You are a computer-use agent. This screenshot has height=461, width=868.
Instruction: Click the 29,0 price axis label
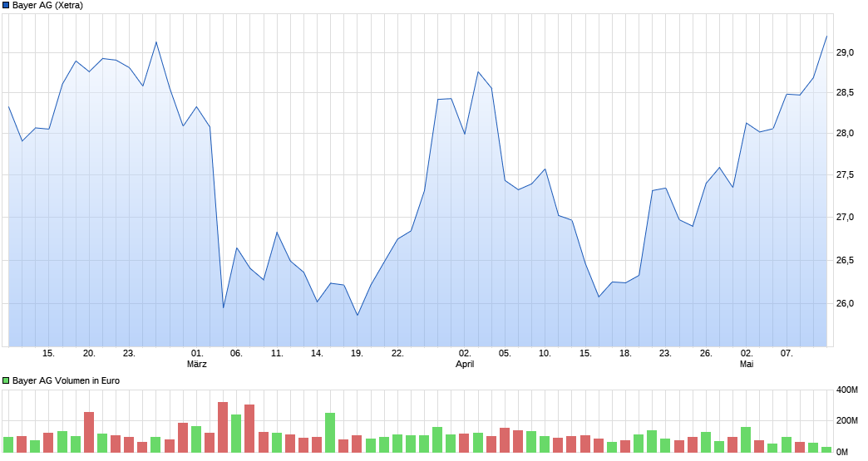pyautogui.click(x=845, y=53)
